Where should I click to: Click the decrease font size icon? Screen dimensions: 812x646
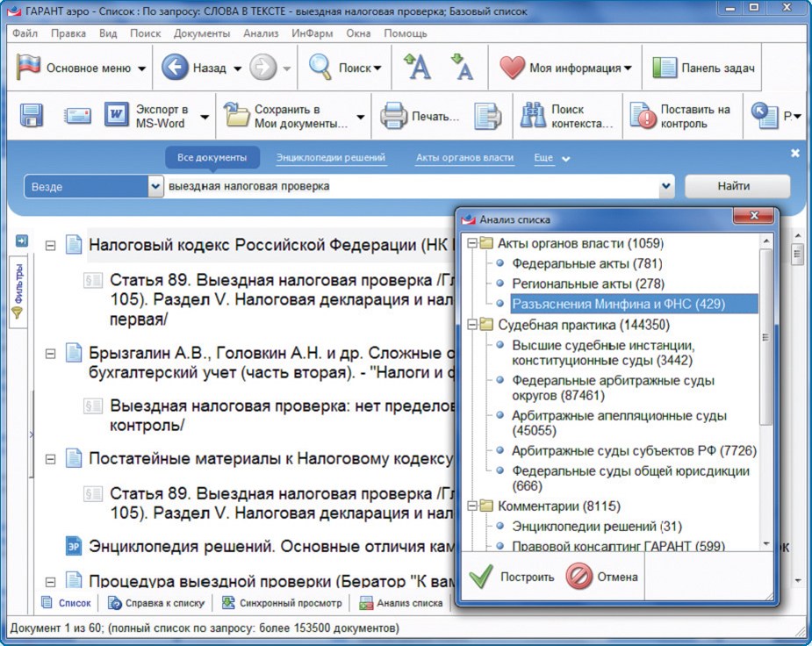coord(462,67)
